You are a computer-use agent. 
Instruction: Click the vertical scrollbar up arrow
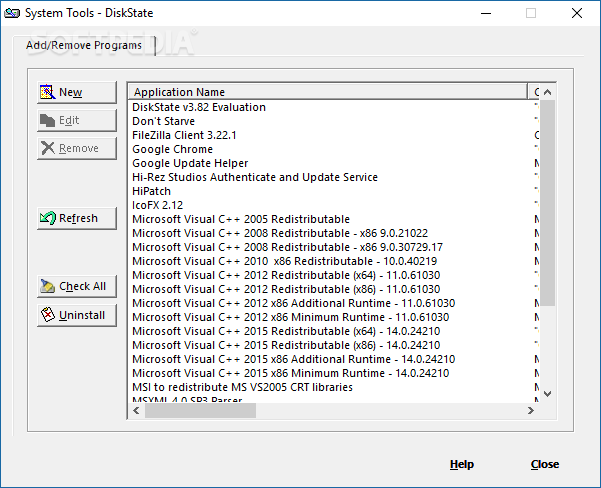pos(548,92)
